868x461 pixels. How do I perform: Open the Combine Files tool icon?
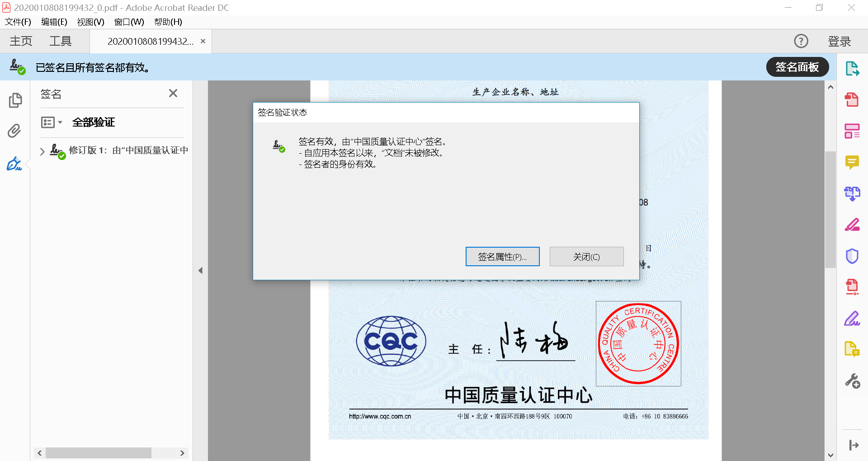[x=852, y=193]
